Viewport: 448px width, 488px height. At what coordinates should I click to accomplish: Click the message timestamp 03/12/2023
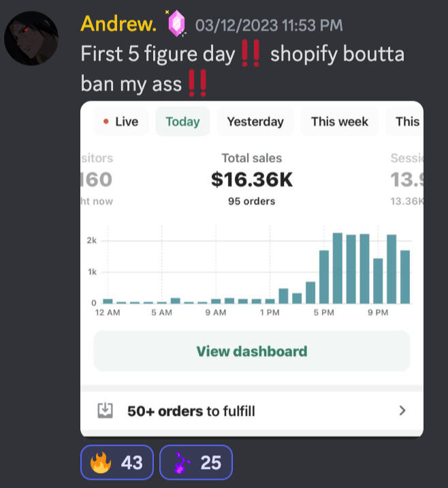click(268, 26)
